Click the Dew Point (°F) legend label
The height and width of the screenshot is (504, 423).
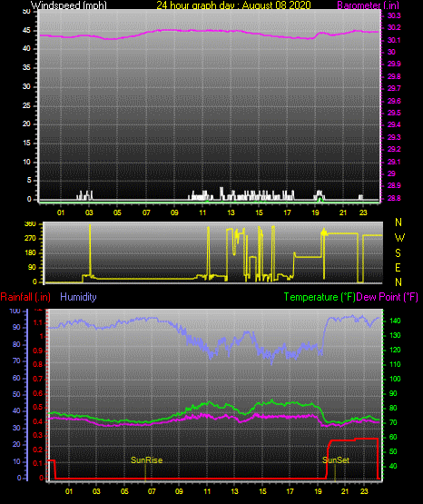pos(388,297)
